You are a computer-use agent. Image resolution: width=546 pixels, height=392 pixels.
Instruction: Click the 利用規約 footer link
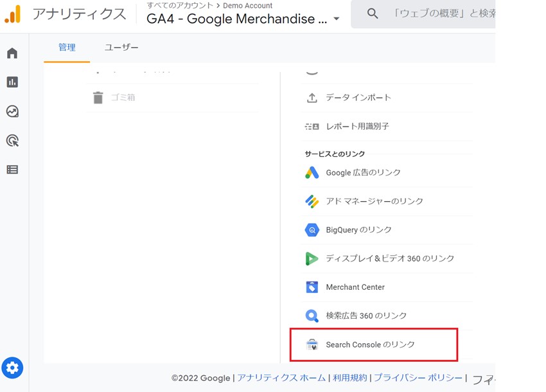[349, 378]
